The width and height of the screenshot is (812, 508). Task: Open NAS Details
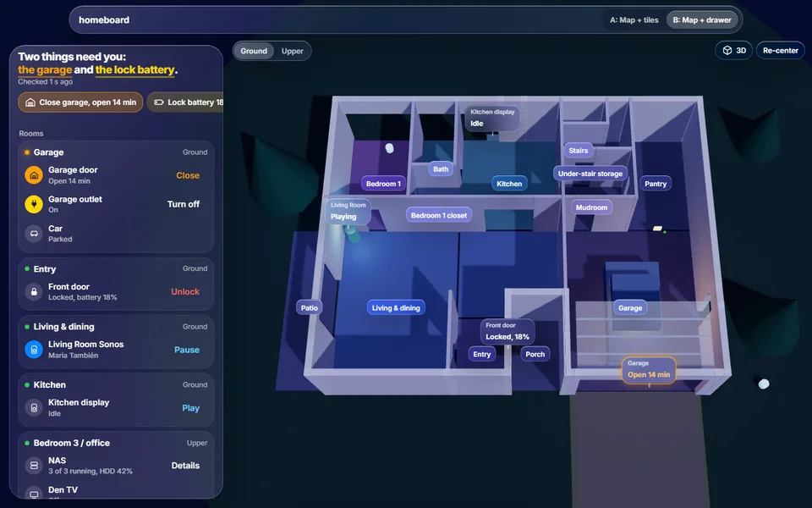185,466
